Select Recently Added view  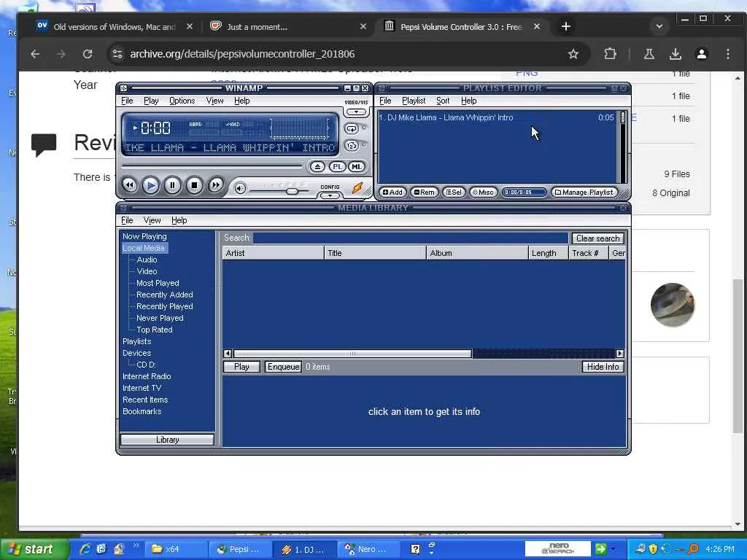[164, 295]
